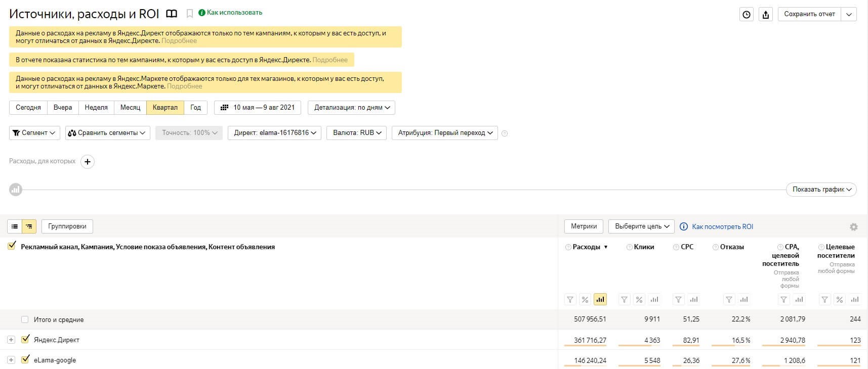Image resolution: width=868 pixels, height=369 pixels.
Task: Open attribution help question icon
Action: (x=505, y=133)
